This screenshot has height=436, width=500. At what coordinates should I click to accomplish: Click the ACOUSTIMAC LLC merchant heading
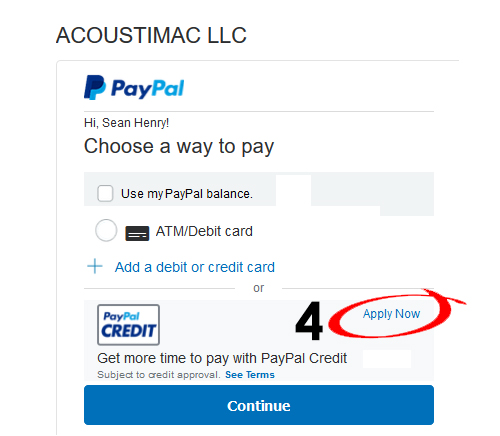(x=151, y=35)
